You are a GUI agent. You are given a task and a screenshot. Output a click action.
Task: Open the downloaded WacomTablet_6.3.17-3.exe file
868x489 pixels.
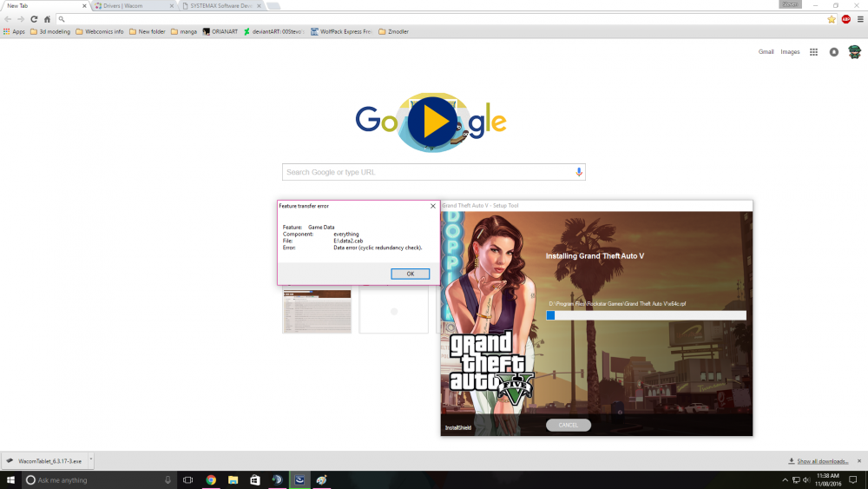tap(44, 460)
